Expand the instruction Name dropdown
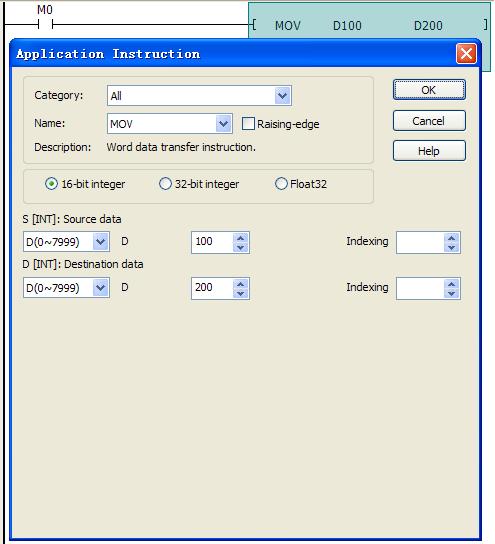The width and height of the screenshot is (495, 544). [223, 124]
